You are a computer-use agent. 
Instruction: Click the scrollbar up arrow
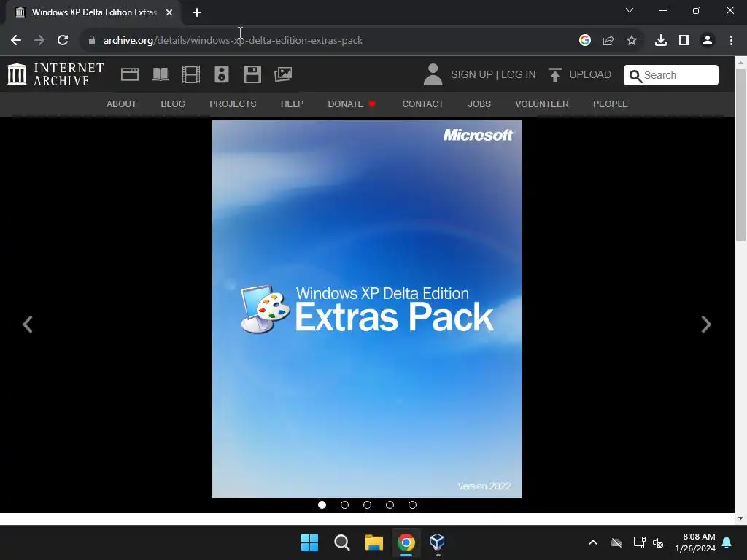(741, 62)
